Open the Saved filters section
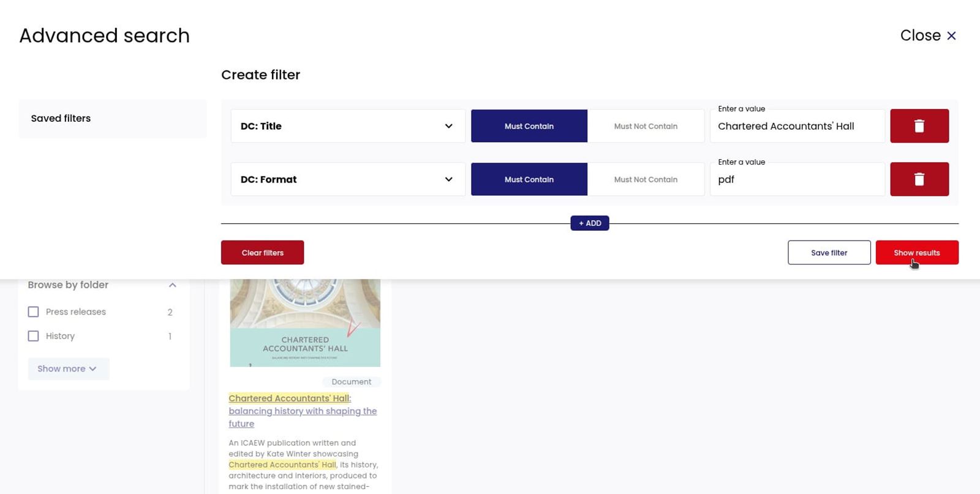Screen dimensions: 980x494 pos(60,118)
